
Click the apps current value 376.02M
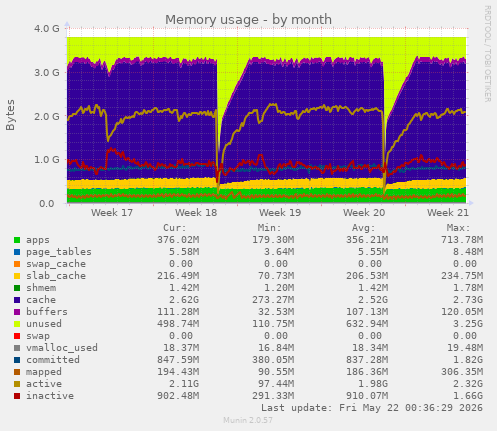pos(178,240)
